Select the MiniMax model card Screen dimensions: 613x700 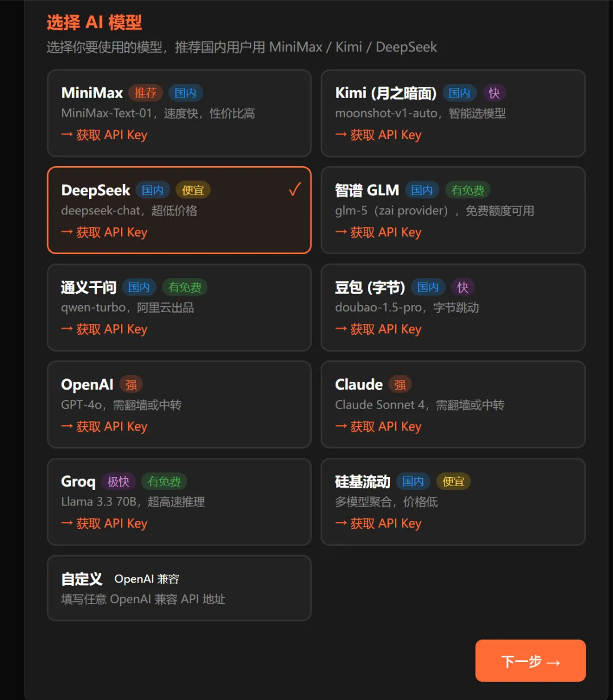(179, 113)
